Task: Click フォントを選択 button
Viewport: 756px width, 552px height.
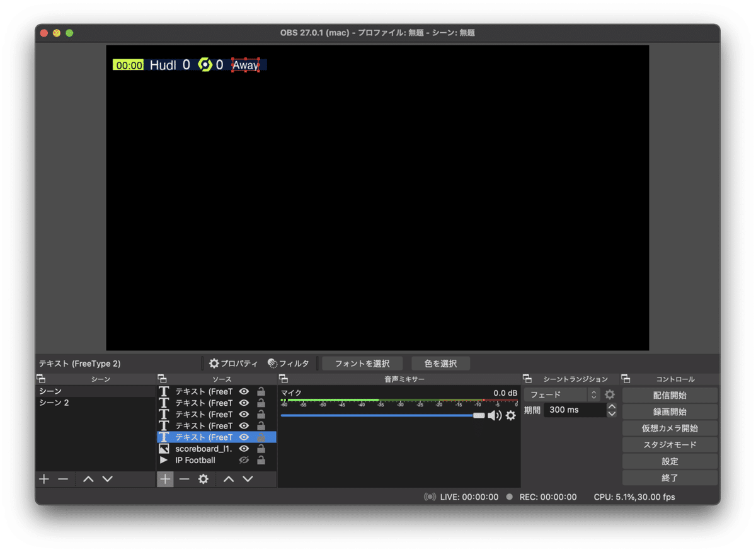Action: (x=362, y=363)
